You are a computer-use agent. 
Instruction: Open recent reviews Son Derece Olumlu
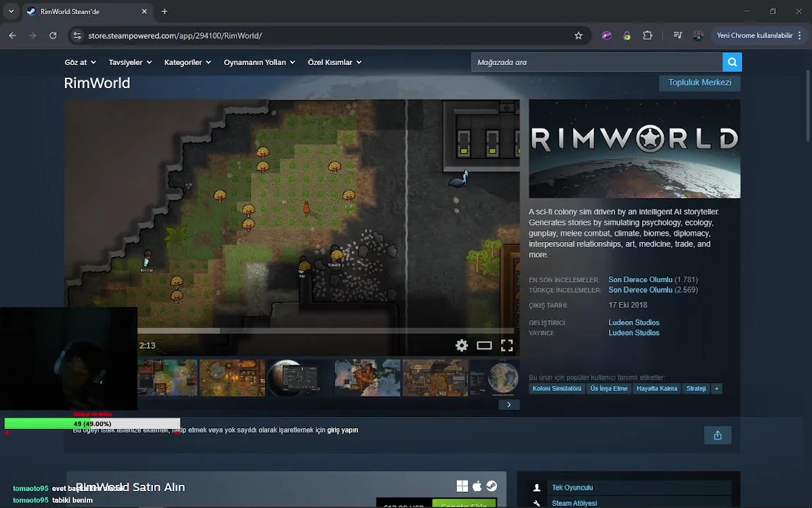(x=640, y=280)
